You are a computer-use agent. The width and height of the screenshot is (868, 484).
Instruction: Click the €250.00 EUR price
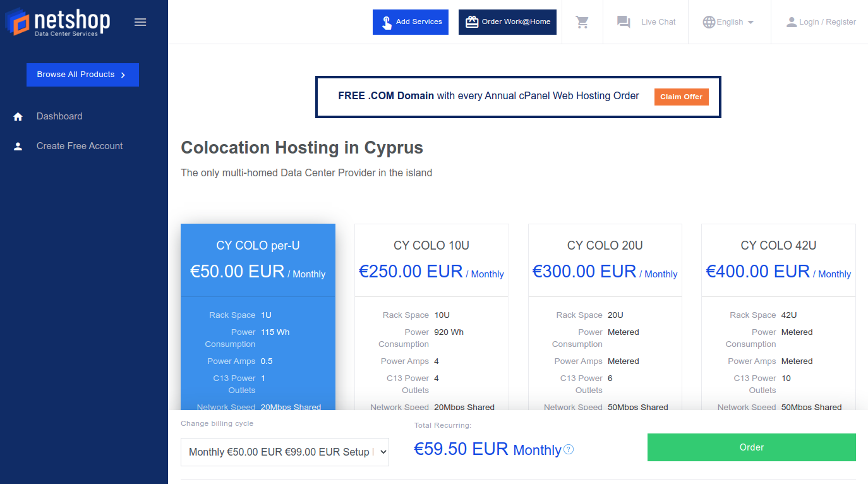tap(411, 272)
